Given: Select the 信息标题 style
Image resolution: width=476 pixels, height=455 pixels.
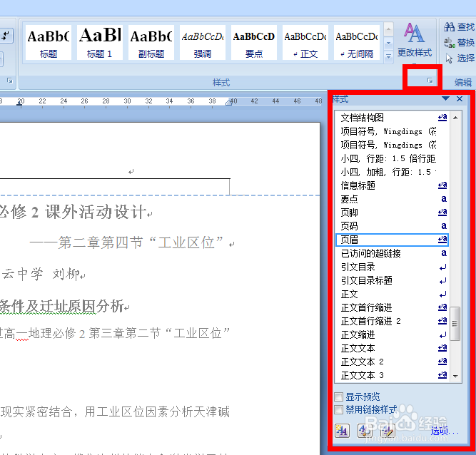Looking at the screenshot, I should point(392,185).
